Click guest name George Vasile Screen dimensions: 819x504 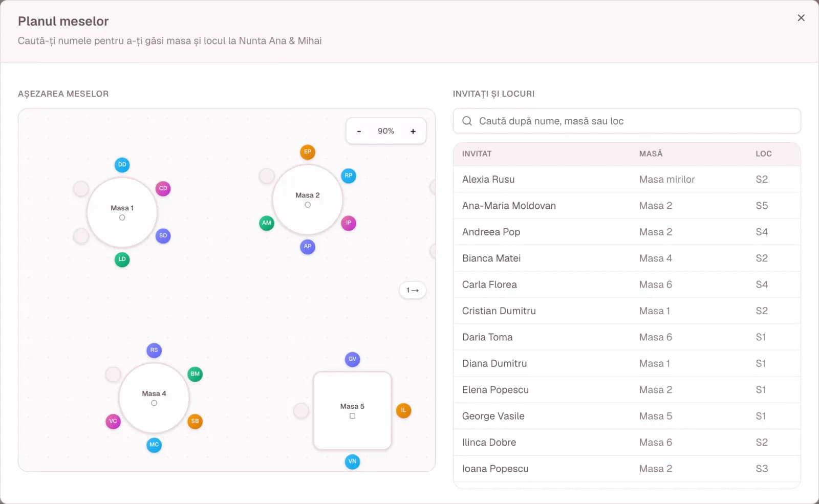point(493,417)
